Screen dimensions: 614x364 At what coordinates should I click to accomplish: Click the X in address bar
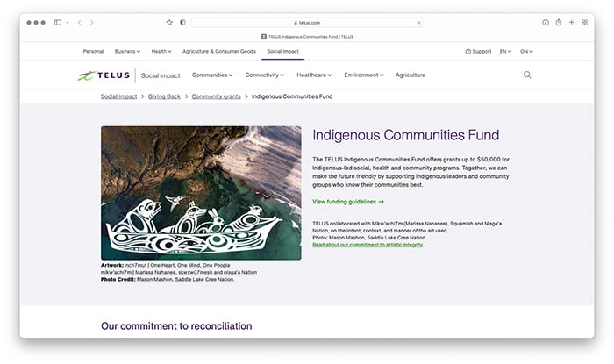pos(418,23)
